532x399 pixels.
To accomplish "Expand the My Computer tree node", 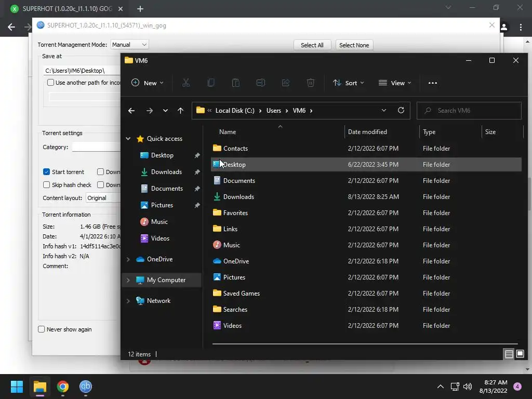I will click(x=128, y=280).
